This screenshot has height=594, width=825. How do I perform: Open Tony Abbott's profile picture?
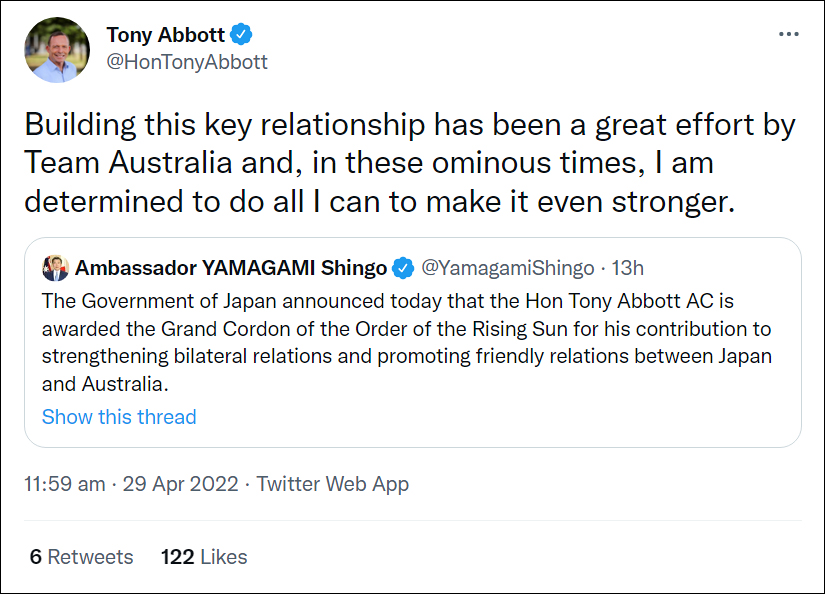[x=57, y=50]
